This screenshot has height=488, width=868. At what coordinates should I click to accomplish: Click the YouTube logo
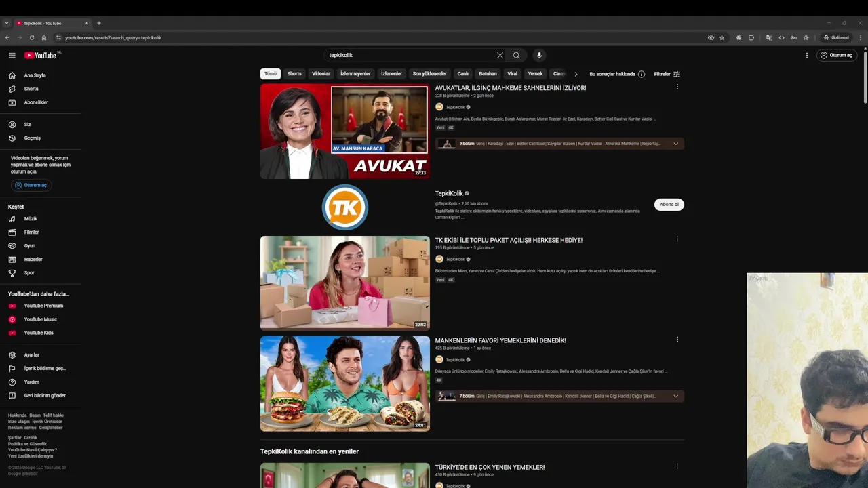[x=41, y=55]
